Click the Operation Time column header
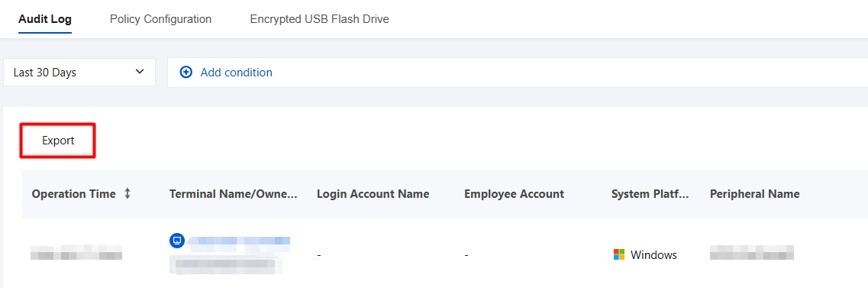 (73, 194)
